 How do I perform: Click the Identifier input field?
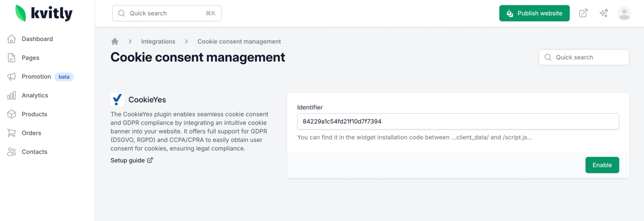(x=458, y=122)
